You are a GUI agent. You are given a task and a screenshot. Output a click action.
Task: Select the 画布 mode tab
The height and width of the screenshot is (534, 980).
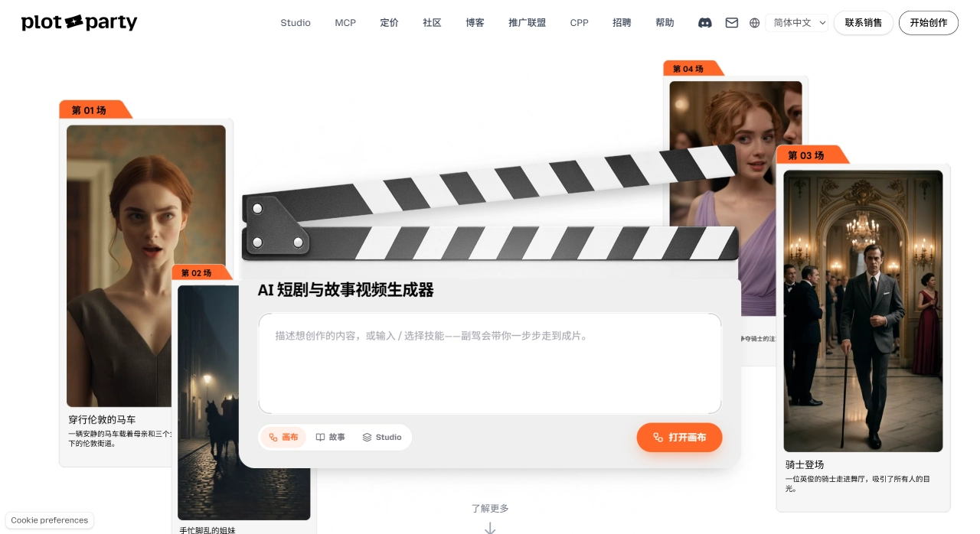pos(283,438)
